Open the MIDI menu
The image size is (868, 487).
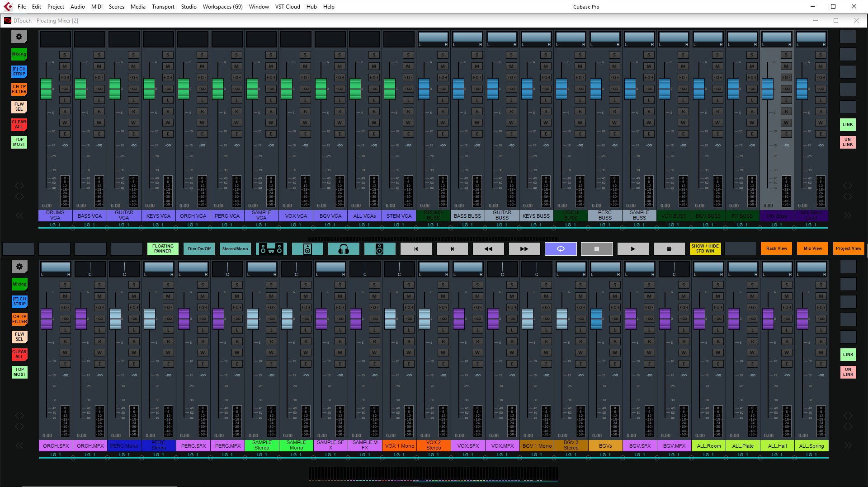pos(97,6)
